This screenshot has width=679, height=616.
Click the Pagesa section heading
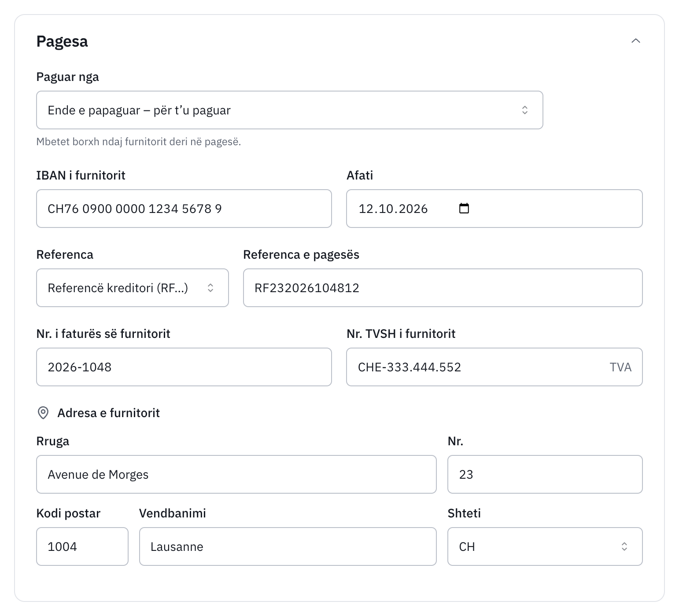(62, 41)
